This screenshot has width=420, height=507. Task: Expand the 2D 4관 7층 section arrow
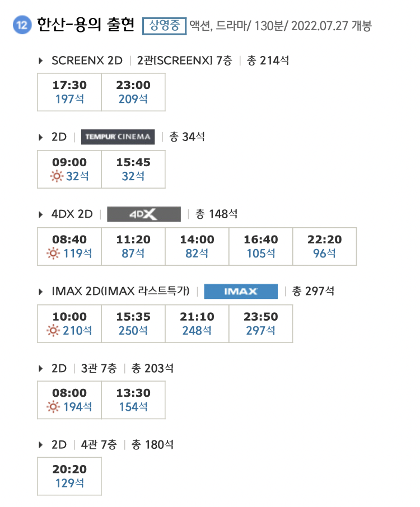pos(40,445)
